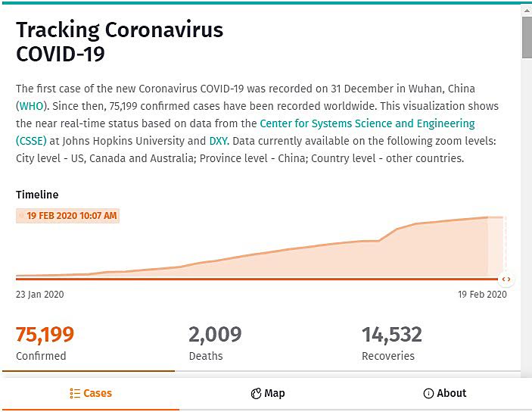Open the Center for Systems Science and Engineering link
The height and width of the screenshot is (412, 532).
click(x=367, y=123)
